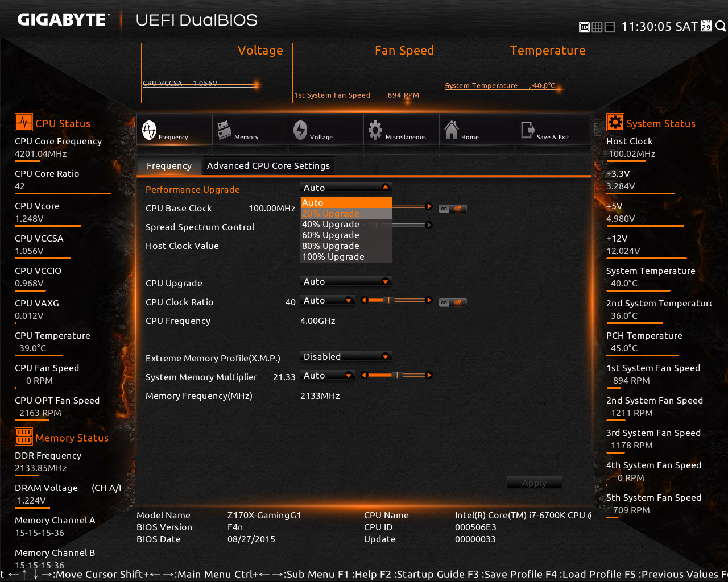Click the window layout icon in header
Image resolution: width=728 pixels, height=582 pixels.
pos(610,27)
